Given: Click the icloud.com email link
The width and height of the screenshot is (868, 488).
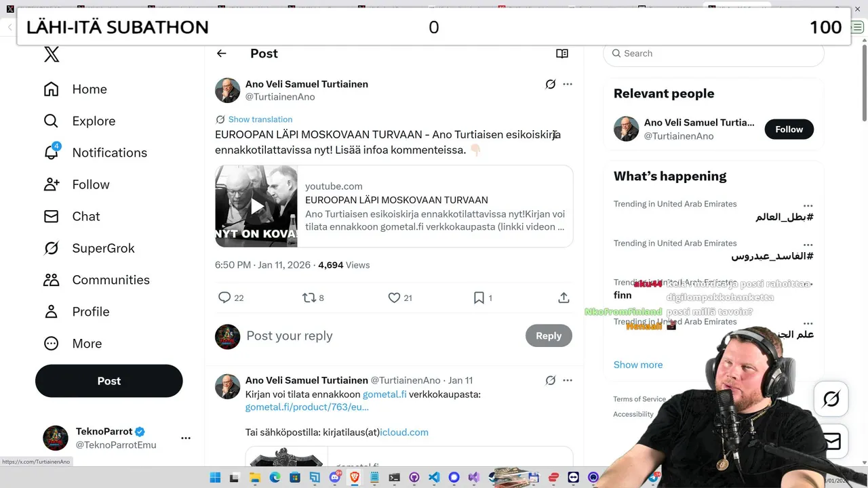Looking at the screenshot, I should (x=404, y=432).
